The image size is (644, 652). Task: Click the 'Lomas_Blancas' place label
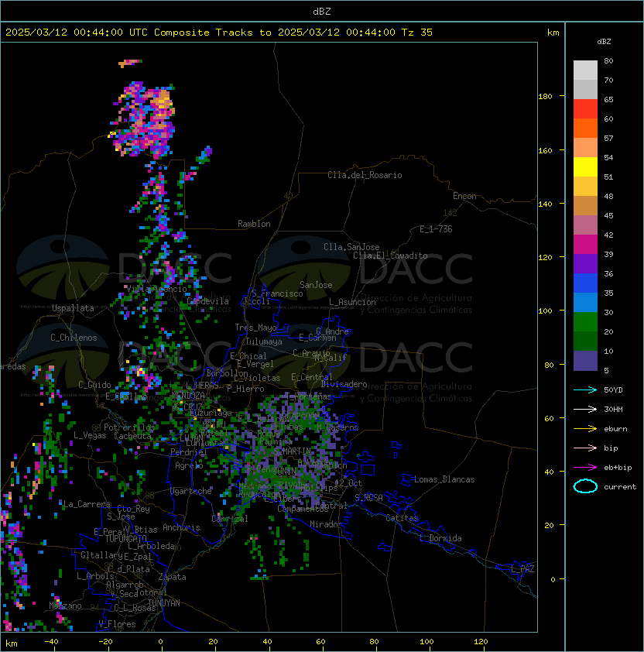click(x=444, y=479)
